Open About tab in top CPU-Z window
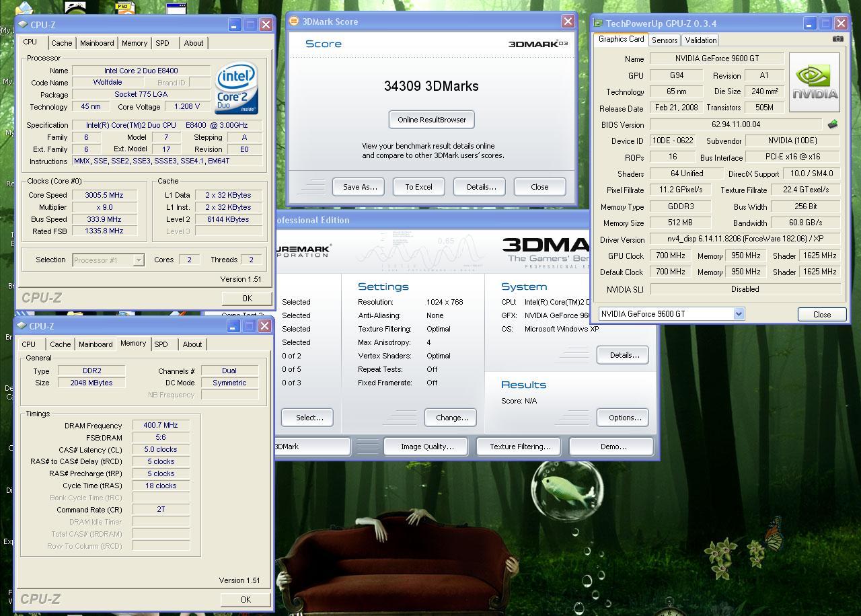 194,43
